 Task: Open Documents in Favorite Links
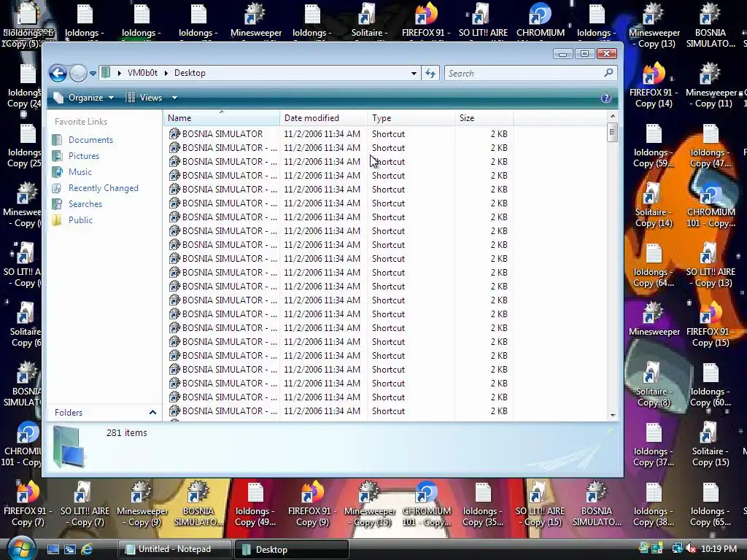point(90,139)
